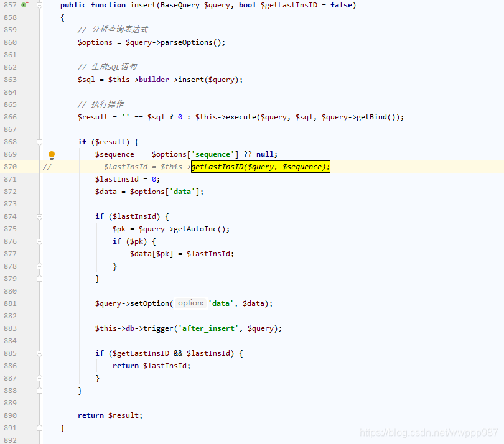
Task: Click the 'after_insert' string literal
Action: 208,328
